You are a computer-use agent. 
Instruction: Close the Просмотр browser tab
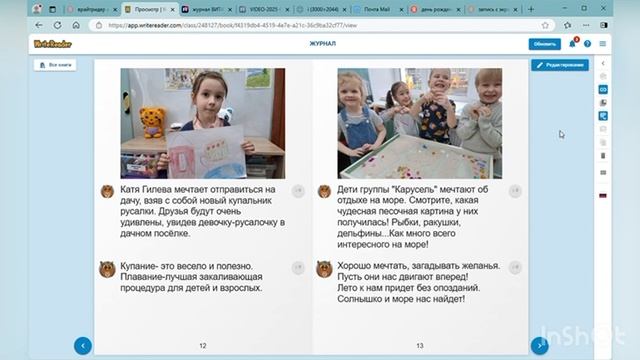(173, 9)
